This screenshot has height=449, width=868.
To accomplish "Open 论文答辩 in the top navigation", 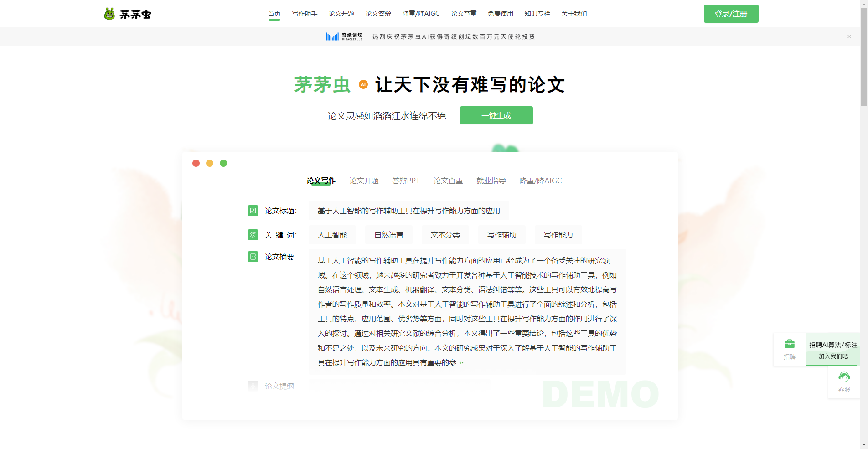I will point(378,14).
